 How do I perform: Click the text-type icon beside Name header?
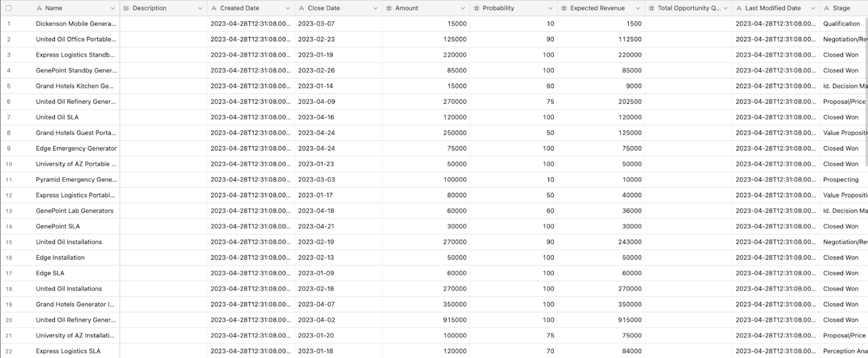click(x=39, y=8)
